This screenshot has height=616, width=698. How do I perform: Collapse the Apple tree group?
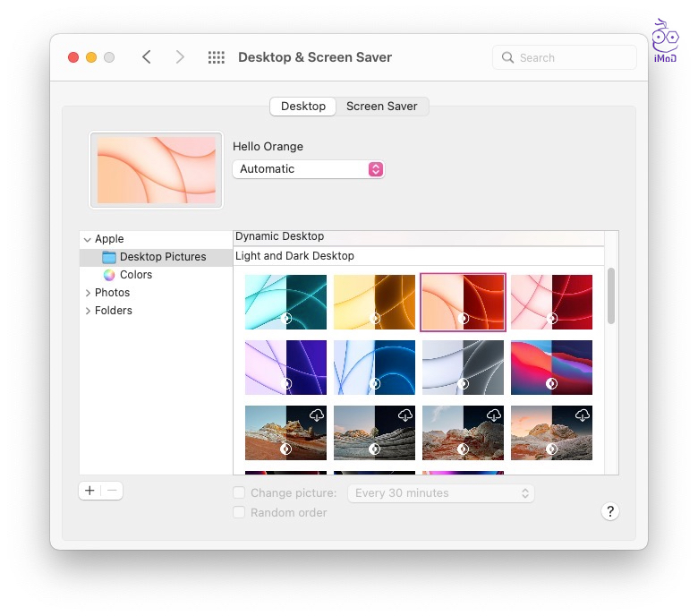(88, 239)
